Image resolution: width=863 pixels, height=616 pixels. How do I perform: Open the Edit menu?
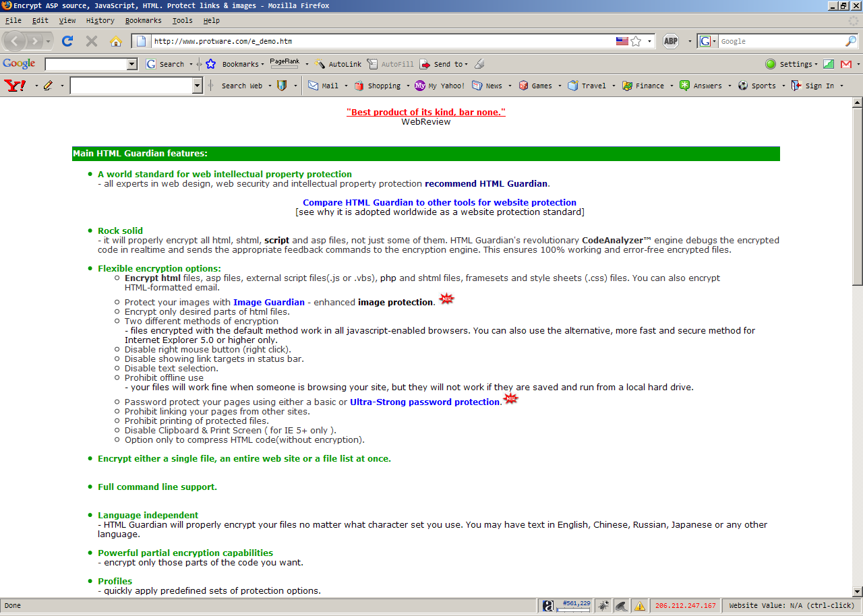tap(40, 20)
